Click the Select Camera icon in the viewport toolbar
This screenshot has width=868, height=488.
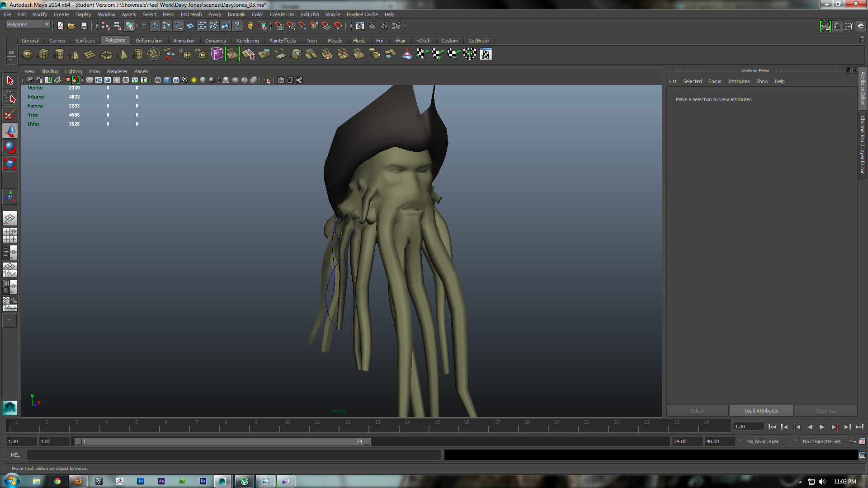pyautogui.click(x=29, y=80)
